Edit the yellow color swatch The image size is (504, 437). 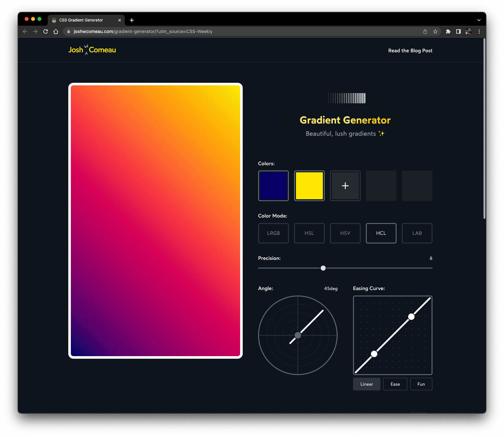point(309,186)
